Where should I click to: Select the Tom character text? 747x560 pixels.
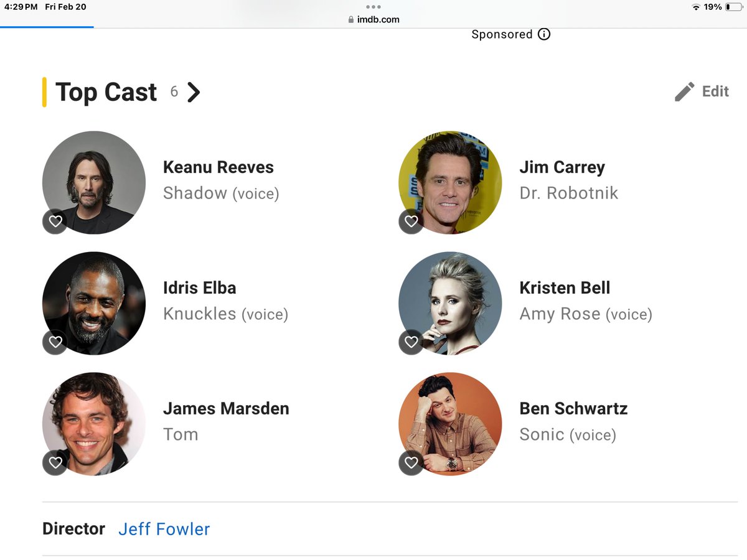point(181,434)
